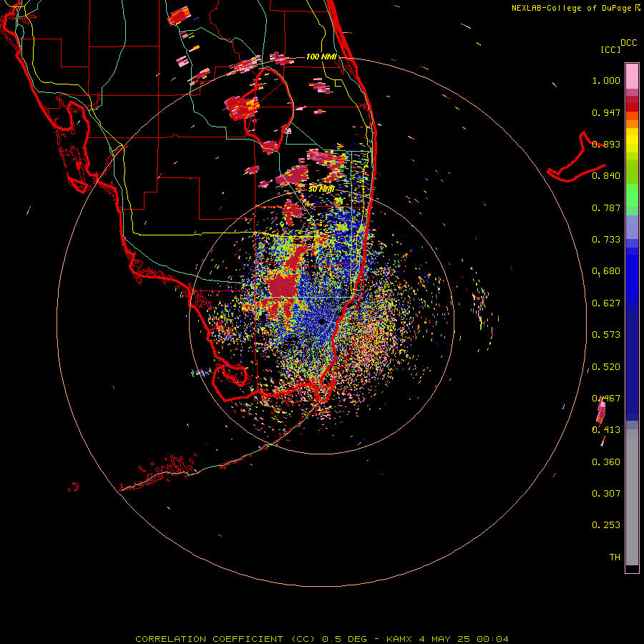Click the 0.307 scale value
This screenshot has width=644, height=644.
click(x=606, y=494)
